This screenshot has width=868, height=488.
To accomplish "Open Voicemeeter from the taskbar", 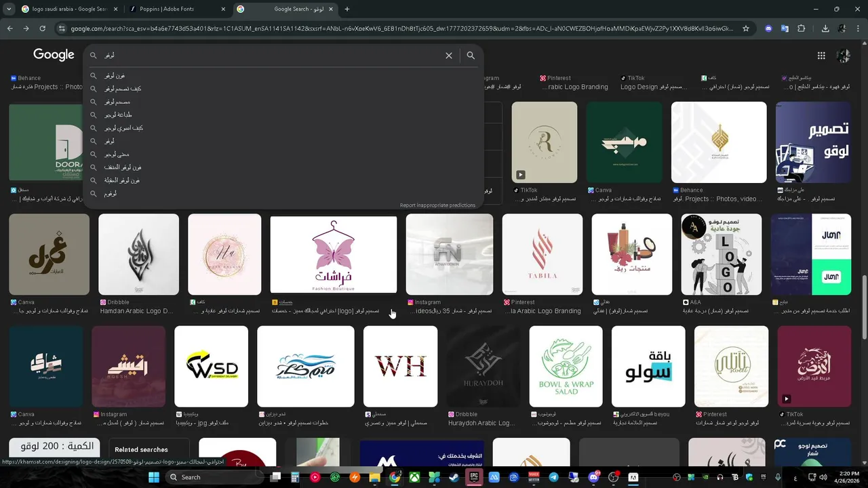I will (x=534, y=477).
